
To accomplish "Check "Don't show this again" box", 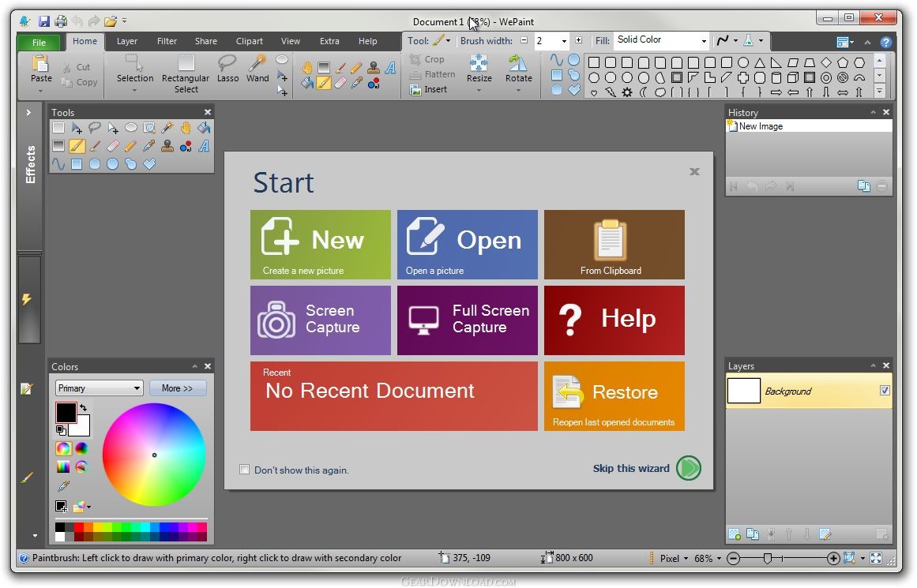I will point(245,470).
